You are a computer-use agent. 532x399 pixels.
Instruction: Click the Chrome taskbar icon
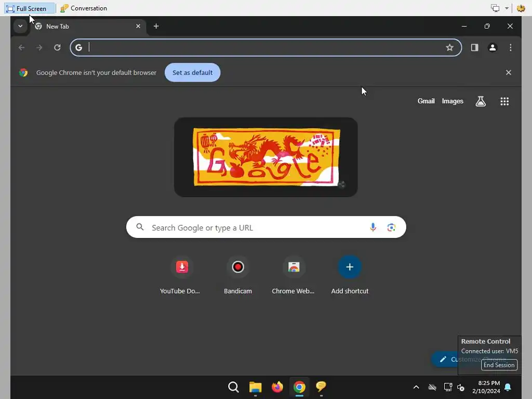299,387
